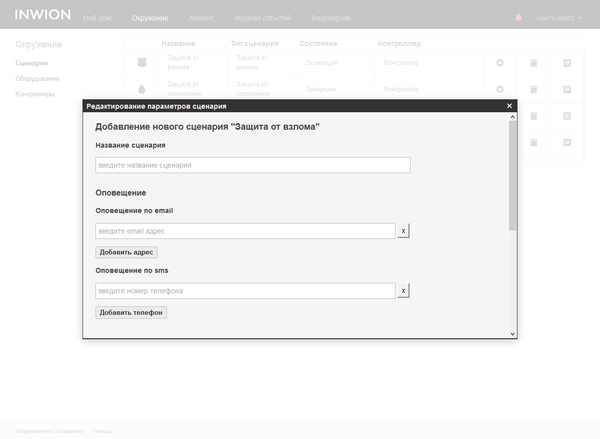The image size is (600, 439).
Task: Click the dialog scrollbar up arrow
Action: coord(513,117)
